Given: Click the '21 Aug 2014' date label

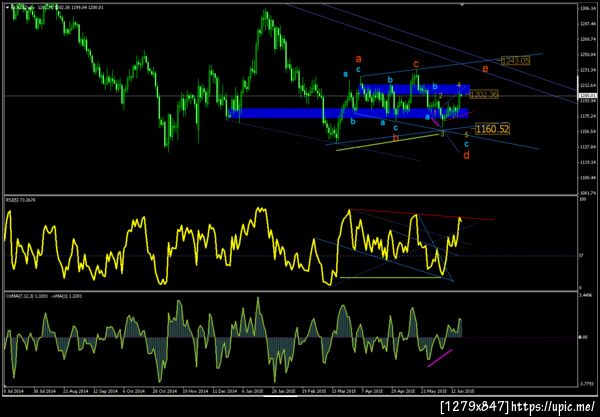Looking at the screenshot, I should coord(75,391).
